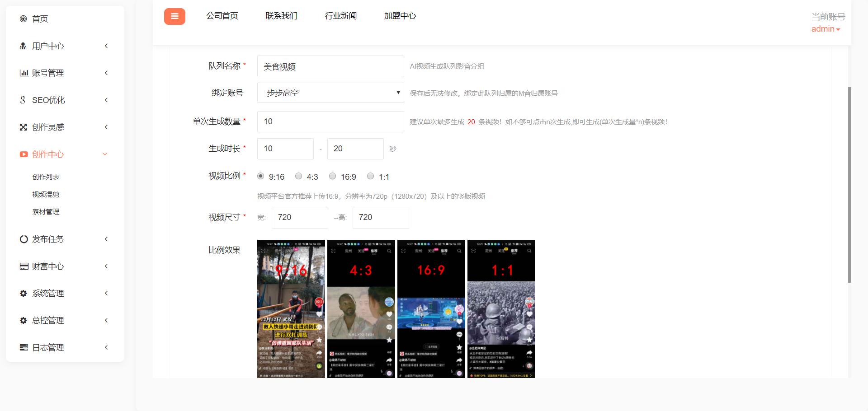This screenshot has height=411, width=868.
Task: Open the 素材管理 submenu link
Action: (x=46, y=212)
